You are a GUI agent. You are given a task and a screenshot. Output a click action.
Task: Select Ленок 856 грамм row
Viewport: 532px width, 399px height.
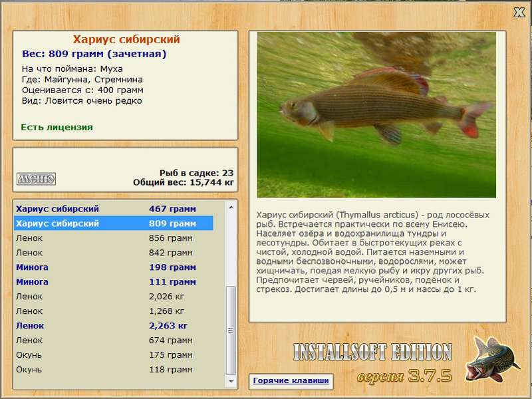113,238
